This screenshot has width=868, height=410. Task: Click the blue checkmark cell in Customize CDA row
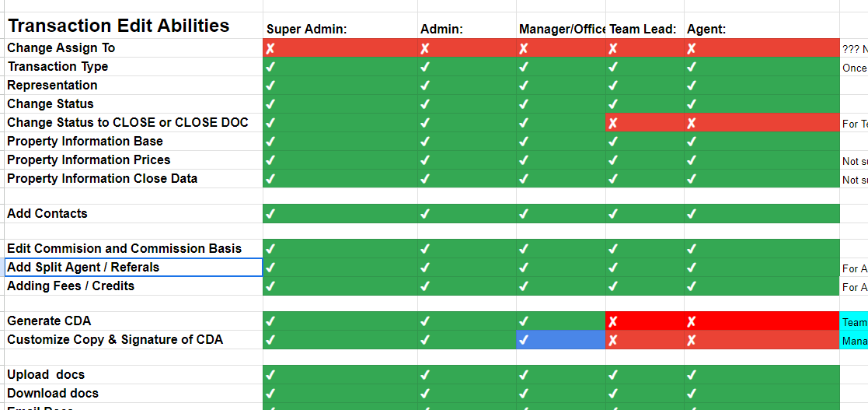561,340
